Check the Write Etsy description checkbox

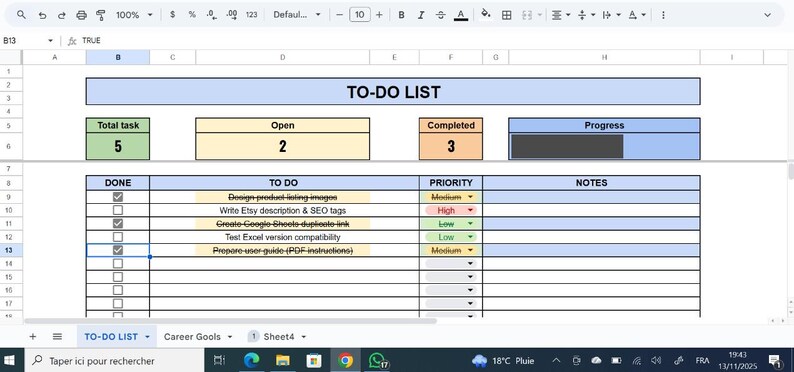pyautogui.click(x=117, y=210)
